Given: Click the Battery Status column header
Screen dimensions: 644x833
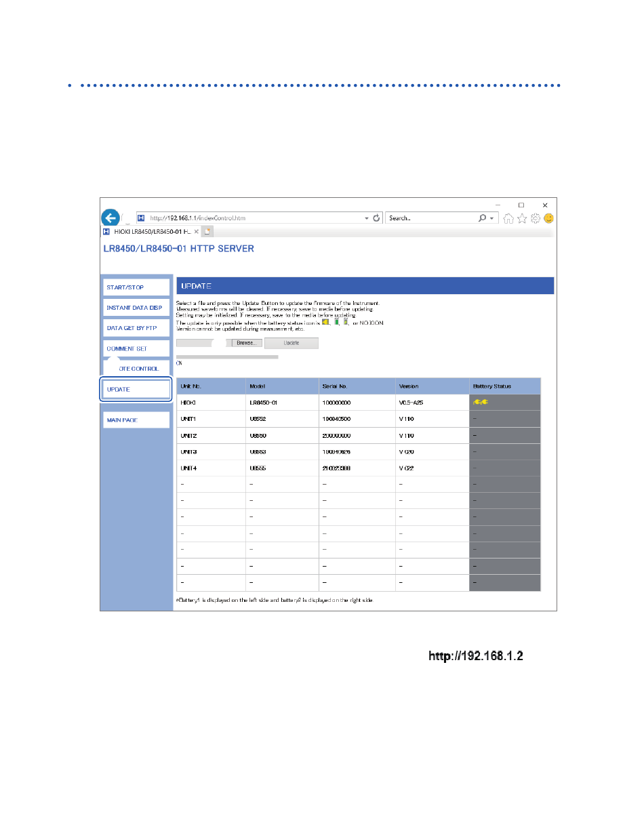Looking at the screenshot, I should (505, 386).
